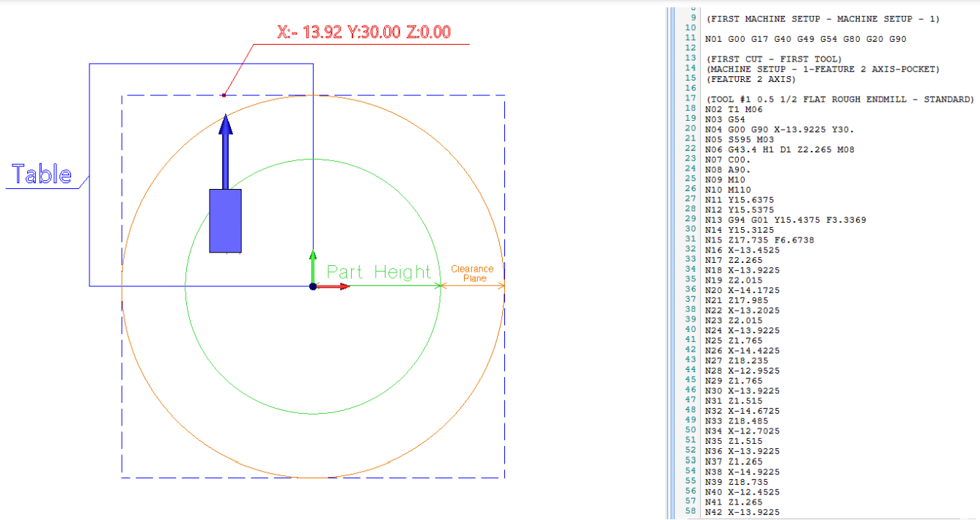Select code line N09 M10
This screenshot has width=980, height=520.
[726, 179]
